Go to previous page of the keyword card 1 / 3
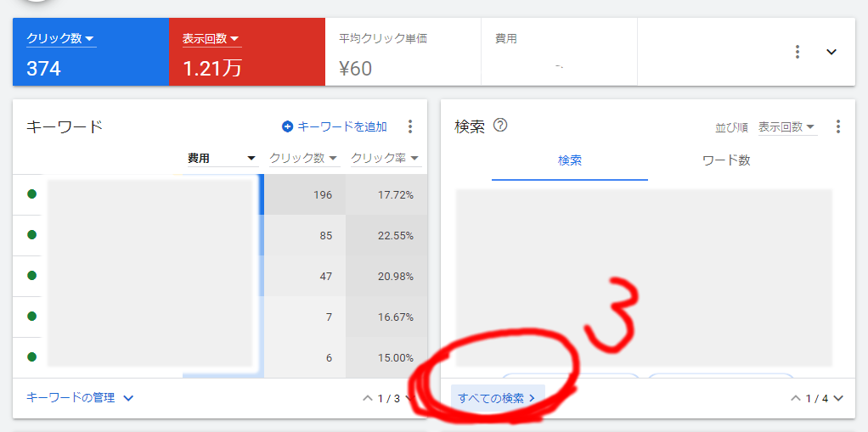The image size is (868, 432). point(368,398)
